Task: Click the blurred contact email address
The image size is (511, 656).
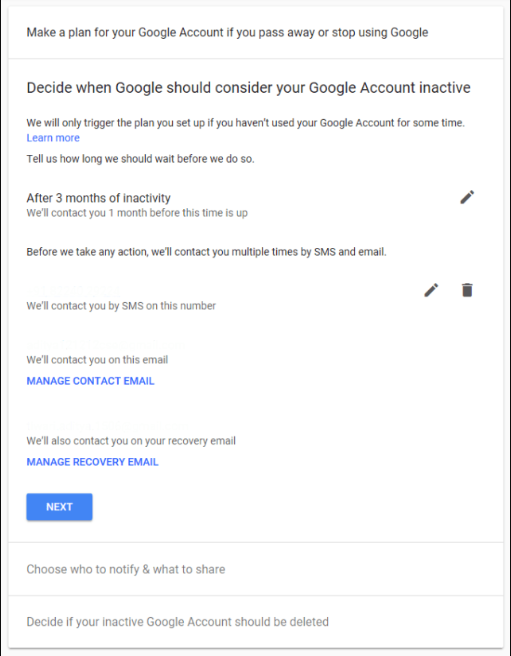Action: (x=105, y=345)
